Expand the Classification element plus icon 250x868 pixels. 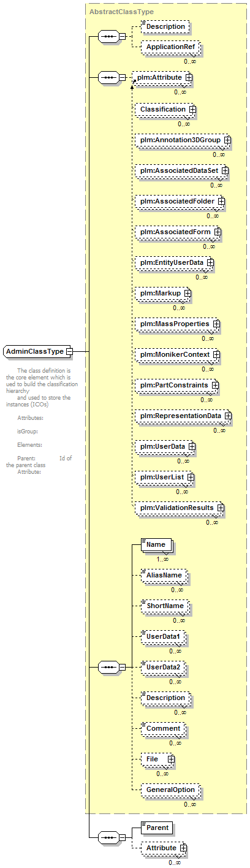coord(192,109)
